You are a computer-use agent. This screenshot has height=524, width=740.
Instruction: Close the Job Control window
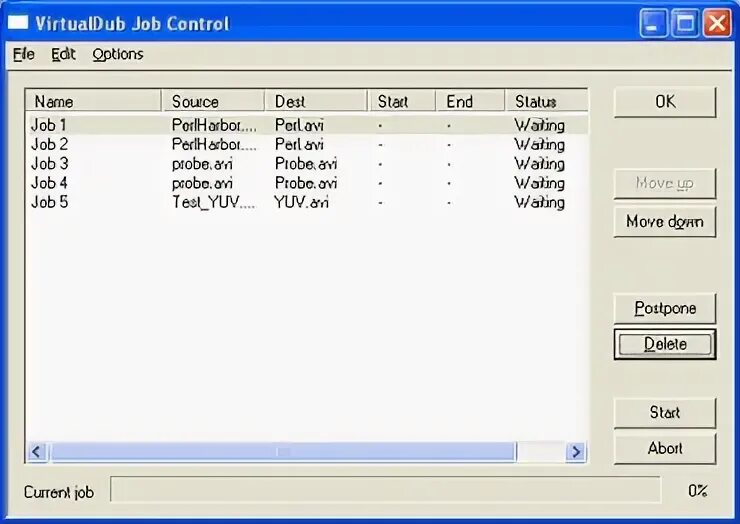(717, 23)
